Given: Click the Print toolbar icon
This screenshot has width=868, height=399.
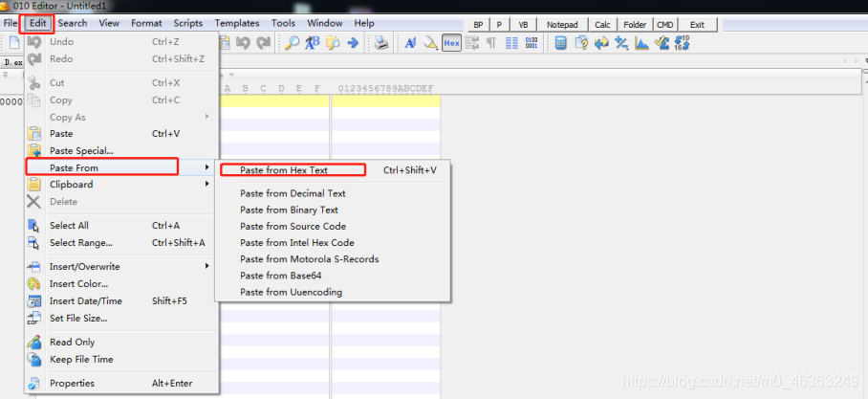Looking at the screenshot, I should (380, 43).
